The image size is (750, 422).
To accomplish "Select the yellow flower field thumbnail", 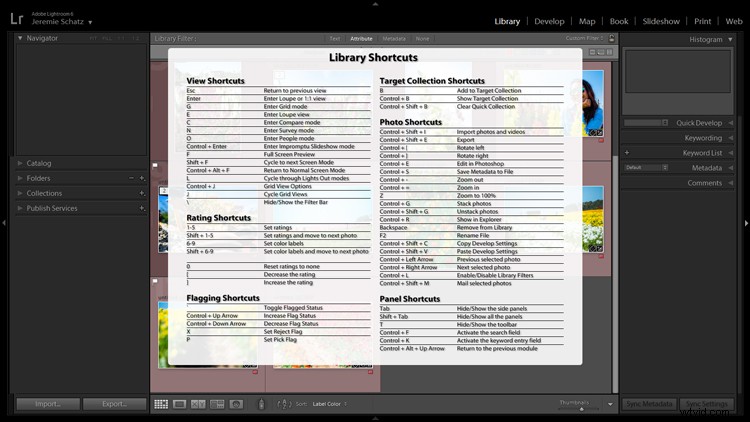I will point(593,219).
